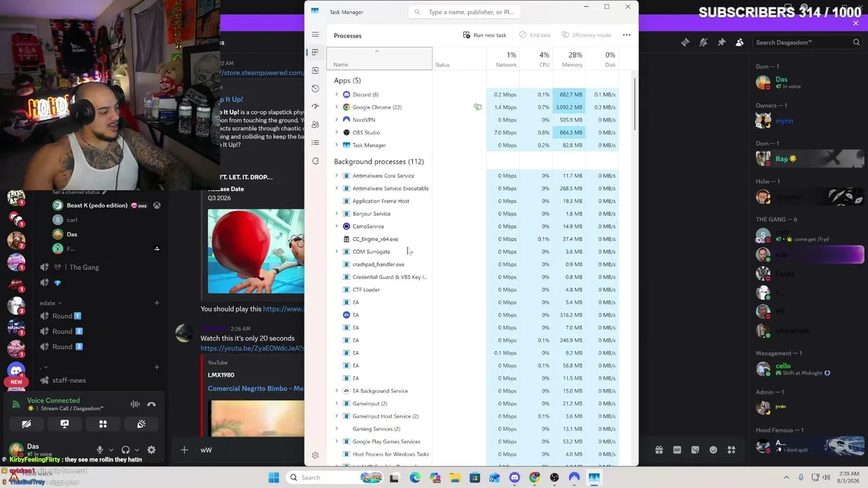Open Services page in Task Manager sidebar

point(315,161)
